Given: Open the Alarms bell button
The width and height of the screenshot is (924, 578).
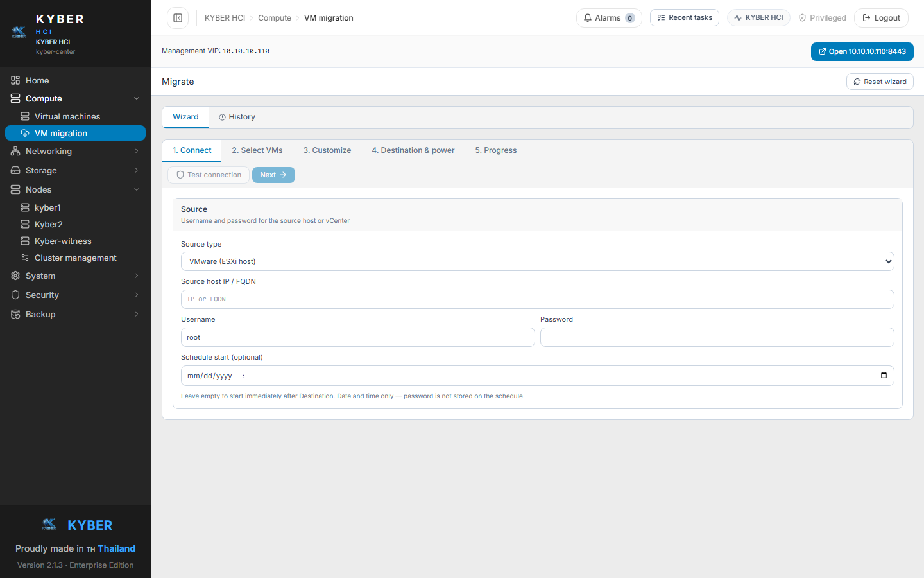Looking at the screenshot, I should (x=609, y=18).
